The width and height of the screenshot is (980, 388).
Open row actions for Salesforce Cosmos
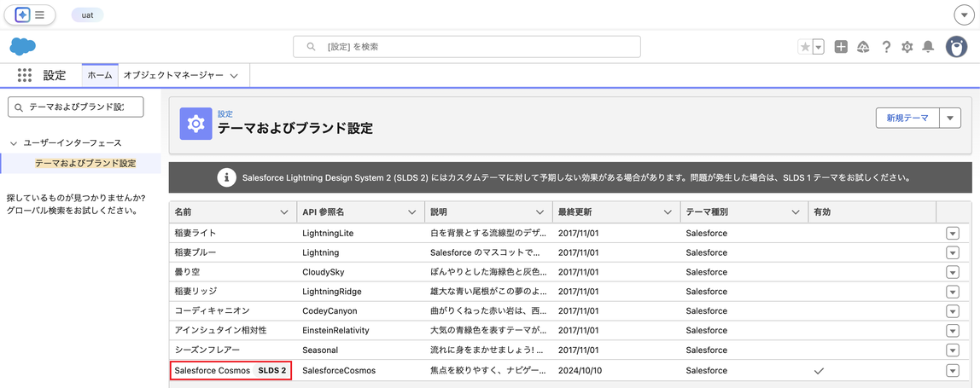(953, 370)
